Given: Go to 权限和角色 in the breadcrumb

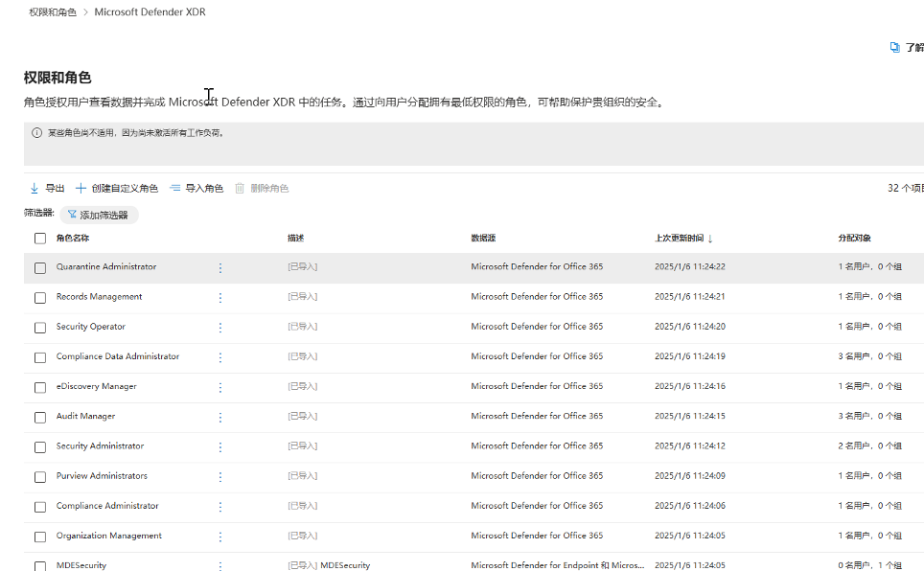Looking at the screenshot, I should (x=53, y=12).
